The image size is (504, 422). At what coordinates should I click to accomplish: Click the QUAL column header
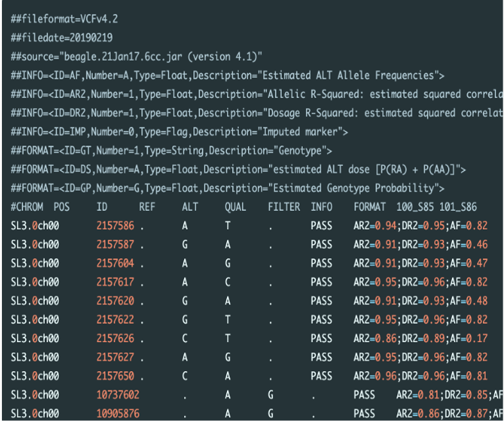click(x=235, y=207)
